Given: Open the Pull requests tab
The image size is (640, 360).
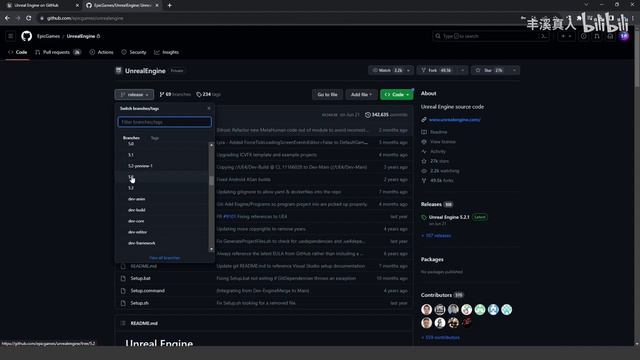Looking at the screenshot, I should coord(58,52).
